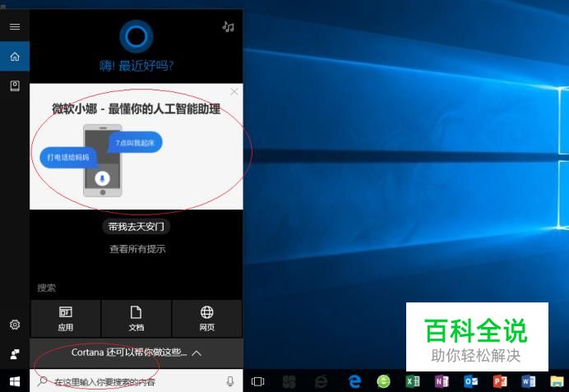Screen dimensions: 569x392
Task: Click the 微软小娜 promo card title
Action: [x=136, y=108]
